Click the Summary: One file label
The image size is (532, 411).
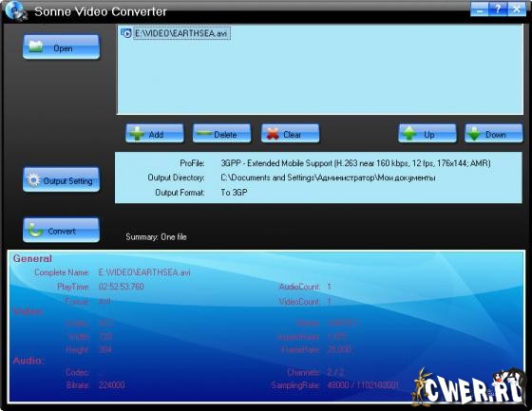156,237
